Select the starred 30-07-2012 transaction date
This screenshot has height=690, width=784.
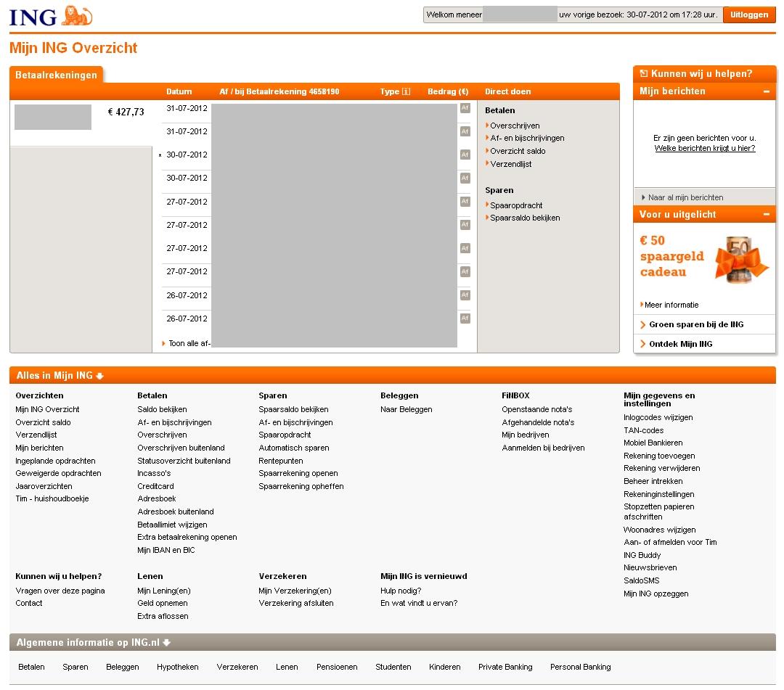click(187, 155)
